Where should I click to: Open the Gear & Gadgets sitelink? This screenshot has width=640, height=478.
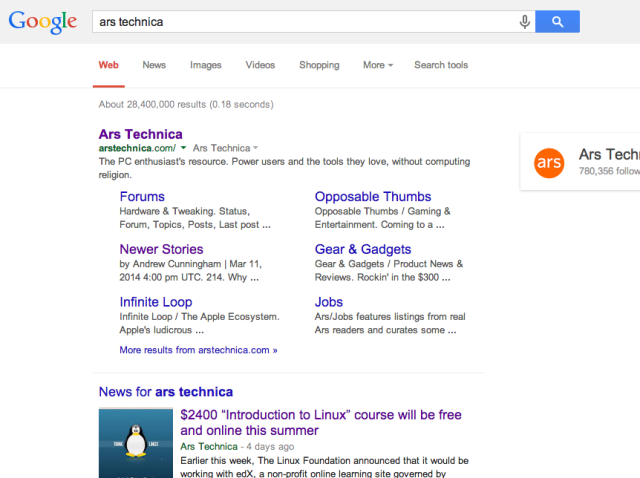pos(363,249)
